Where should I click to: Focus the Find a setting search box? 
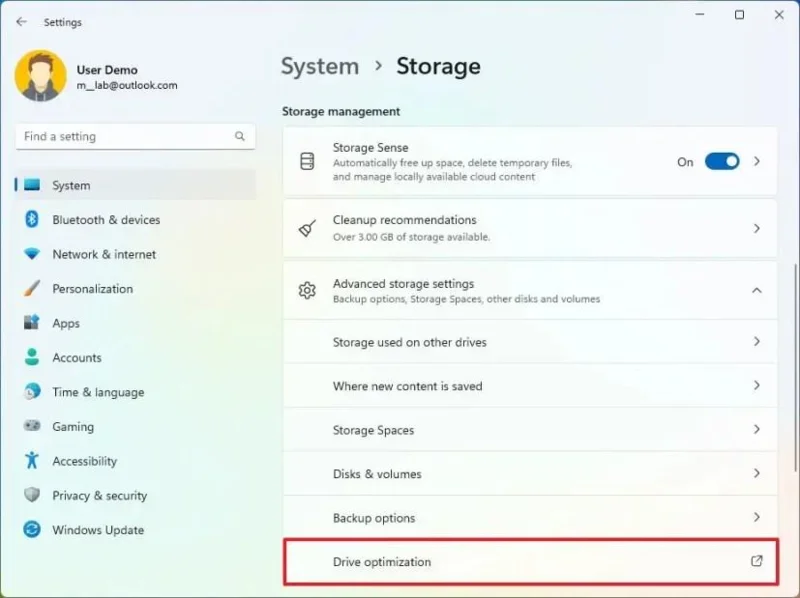(135, 136)
